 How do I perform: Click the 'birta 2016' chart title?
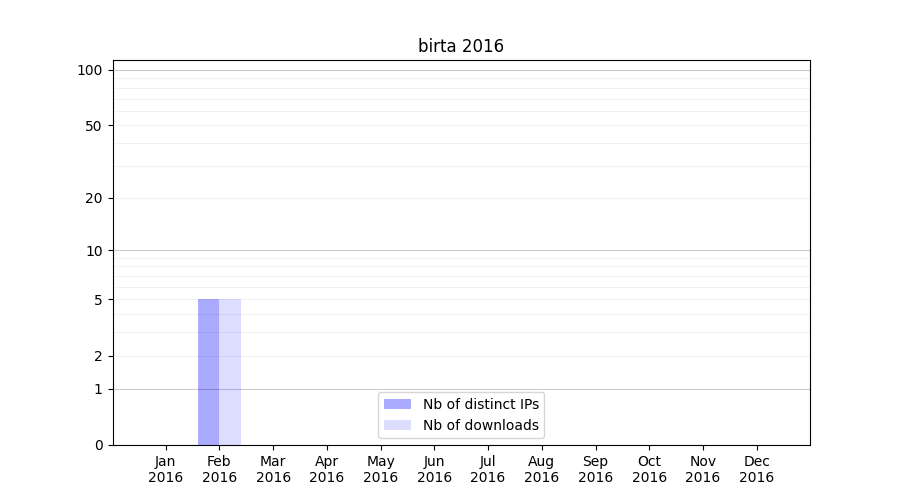(460, 46)
